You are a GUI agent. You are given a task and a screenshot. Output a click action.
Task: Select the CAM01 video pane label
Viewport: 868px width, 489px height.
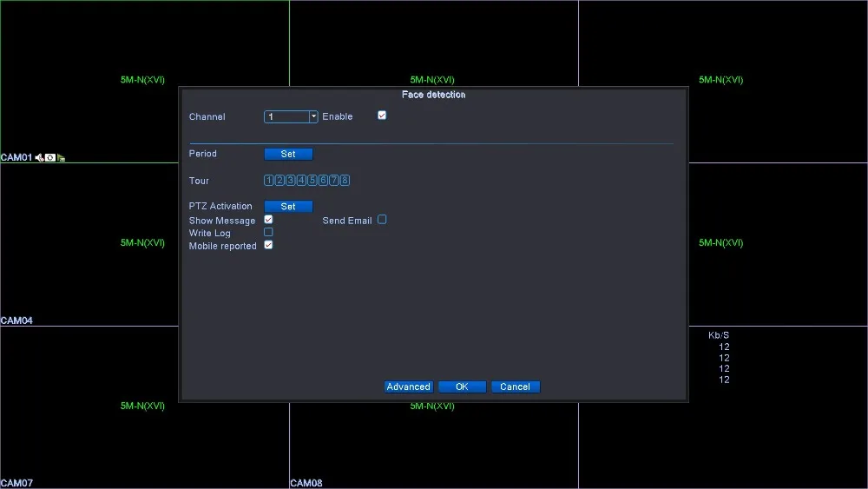pos(16,157)
